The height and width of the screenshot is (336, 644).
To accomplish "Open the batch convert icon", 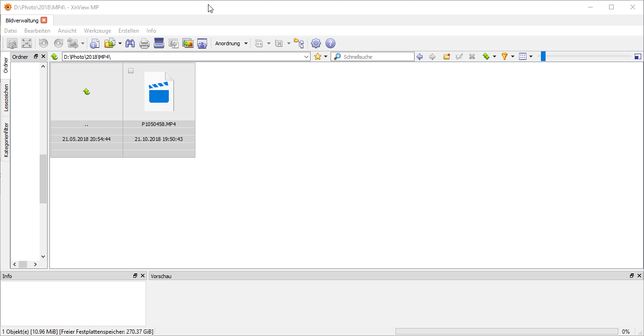I will pos(173,43).
